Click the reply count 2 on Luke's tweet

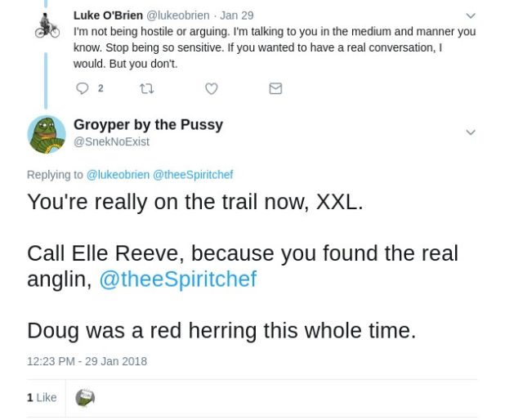click(x=101, y=88)
